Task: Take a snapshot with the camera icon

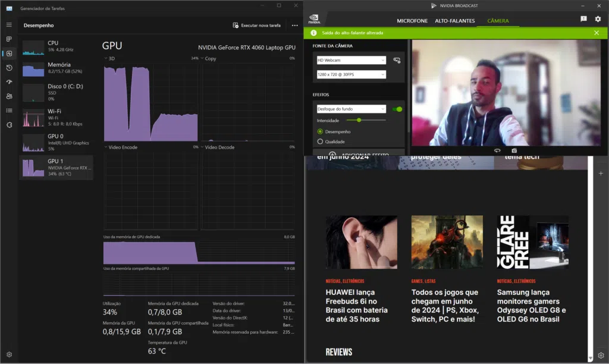Action: tap(514, 151)
